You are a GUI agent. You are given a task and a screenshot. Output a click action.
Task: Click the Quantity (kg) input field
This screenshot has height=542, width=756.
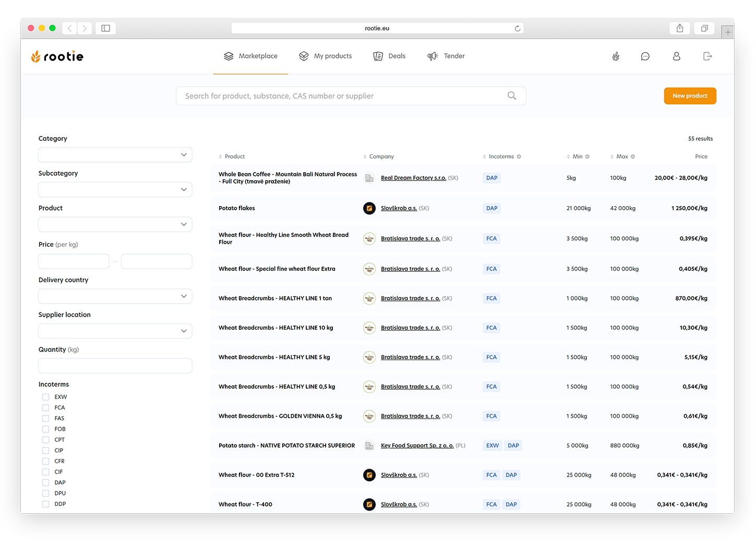coord(115,366)
